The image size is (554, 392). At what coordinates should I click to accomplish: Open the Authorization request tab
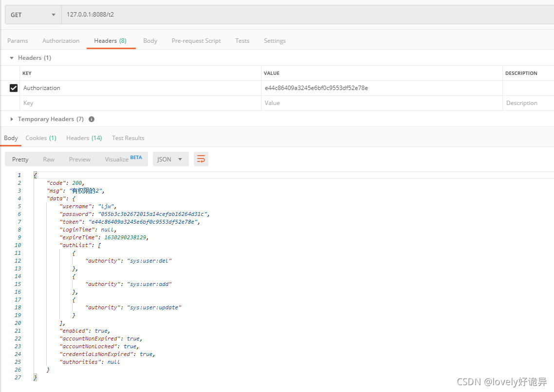point(61,41)
